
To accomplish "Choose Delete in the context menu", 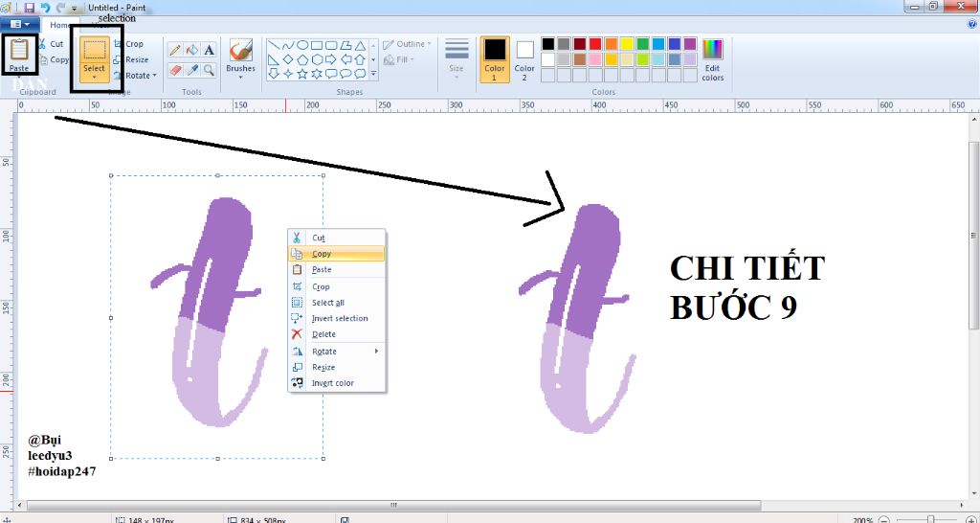I will (x=336, y=334).
